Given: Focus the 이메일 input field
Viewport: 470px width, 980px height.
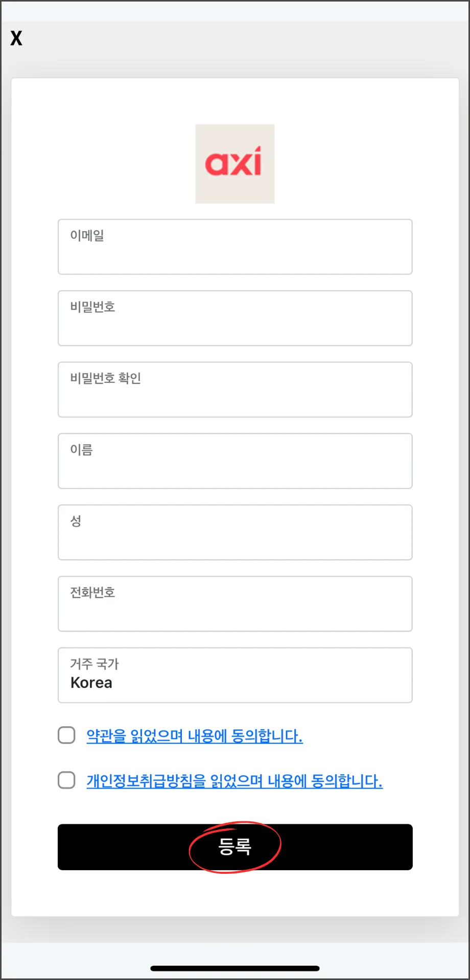Looking at the screenshot, I should (235, 247).
